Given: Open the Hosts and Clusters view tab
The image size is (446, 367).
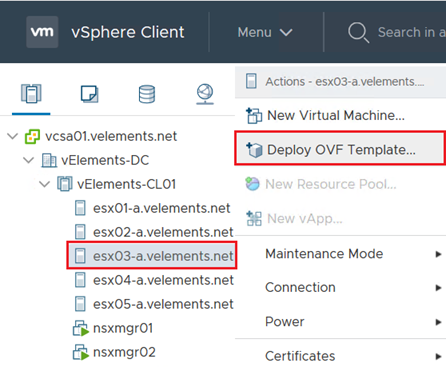Looking at the screenshot, I should [x=31, y=94].
